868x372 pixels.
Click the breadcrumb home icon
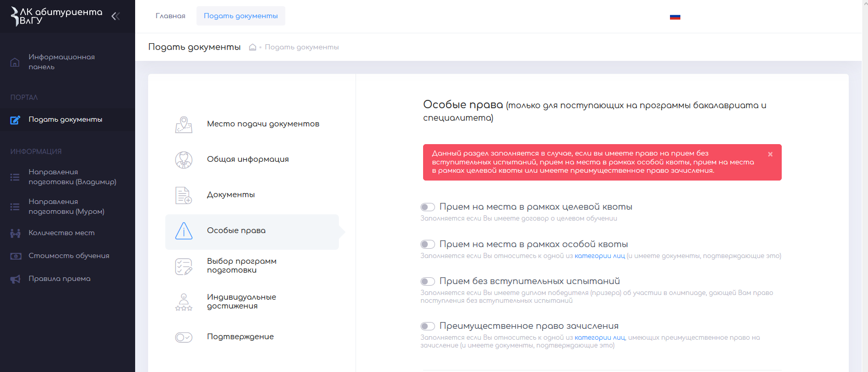(x=253, y=47)
